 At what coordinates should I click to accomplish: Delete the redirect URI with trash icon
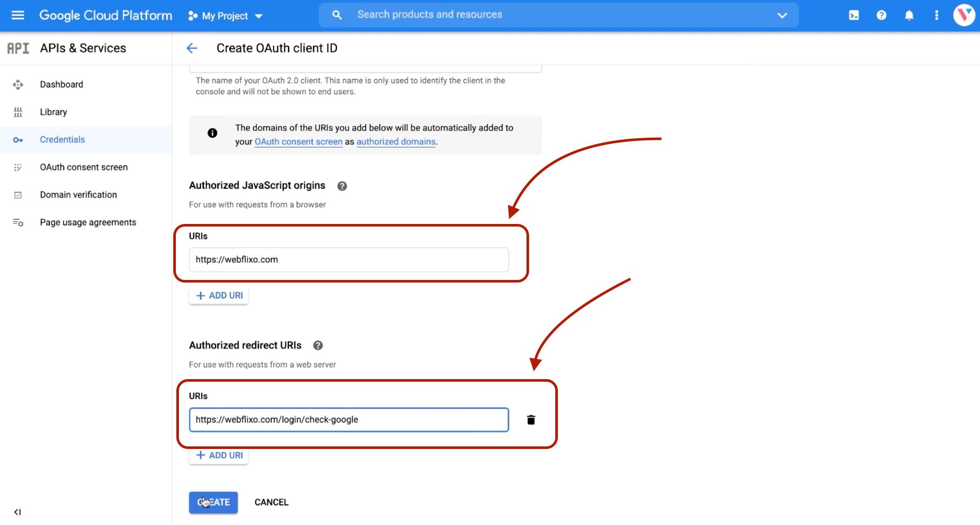click(531, 420)
